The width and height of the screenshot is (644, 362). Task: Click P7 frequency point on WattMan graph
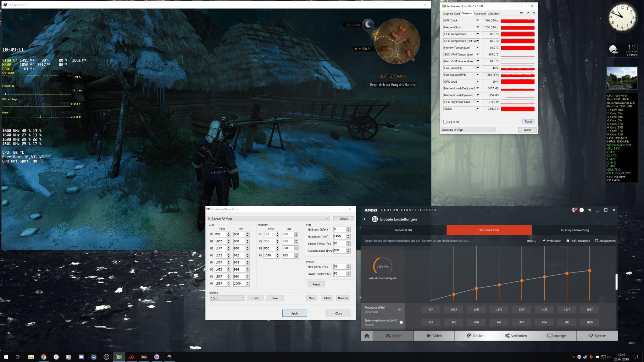tap(590, 271)
